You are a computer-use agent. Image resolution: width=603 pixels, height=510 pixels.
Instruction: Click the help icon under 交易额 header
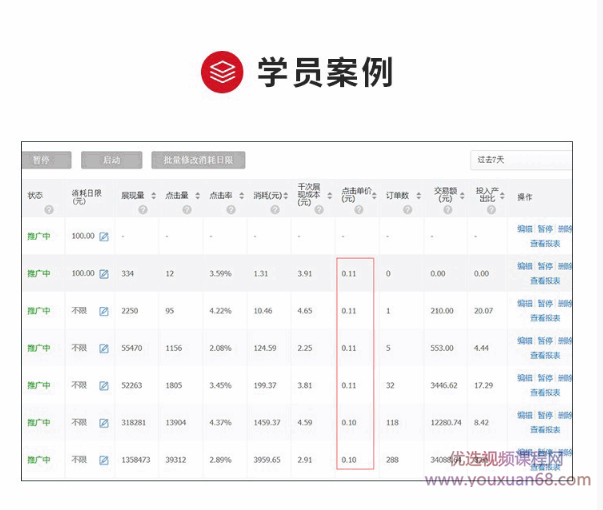pyautogui.click(x=447, y=210)
